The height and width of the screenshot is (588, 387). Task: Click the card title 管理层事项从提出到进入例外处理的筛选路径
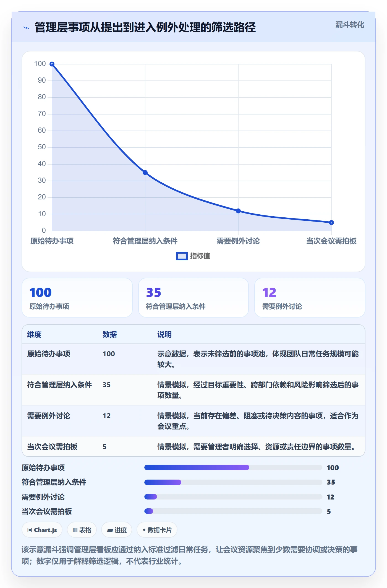[x=145, y=27]
